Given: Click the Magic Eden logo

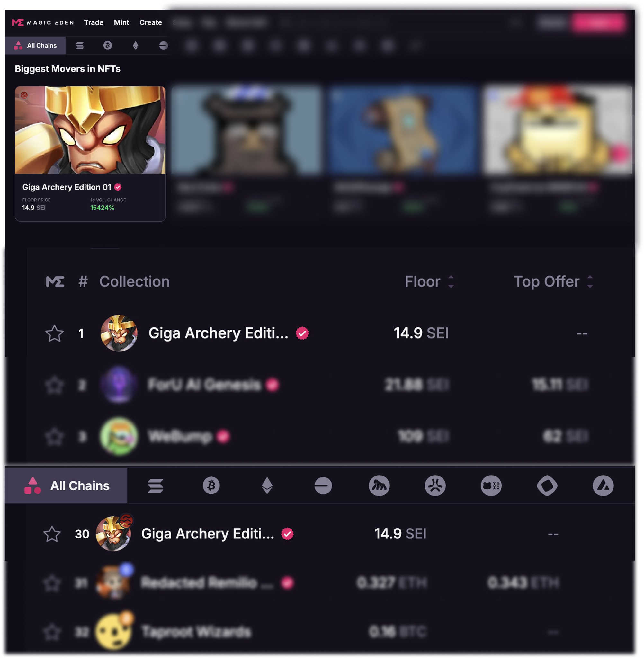Looking at the screenshot, I should (43, 23).
